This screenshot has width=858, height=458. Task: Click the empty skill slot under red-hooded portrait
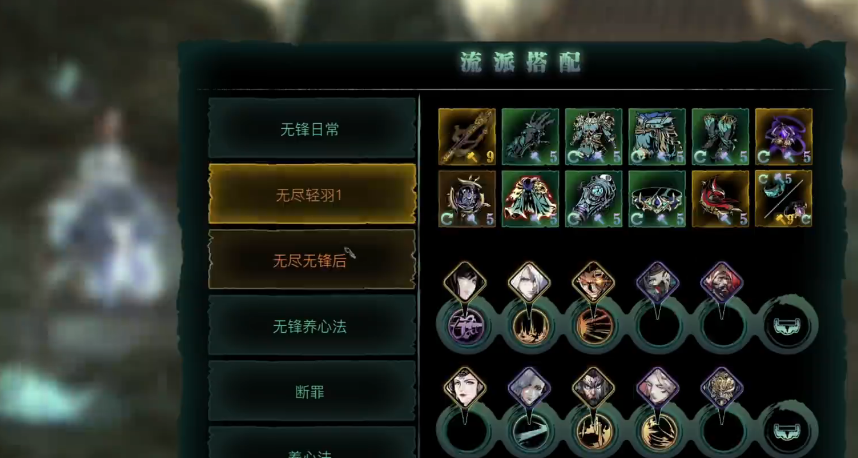(x=722, y=326)
